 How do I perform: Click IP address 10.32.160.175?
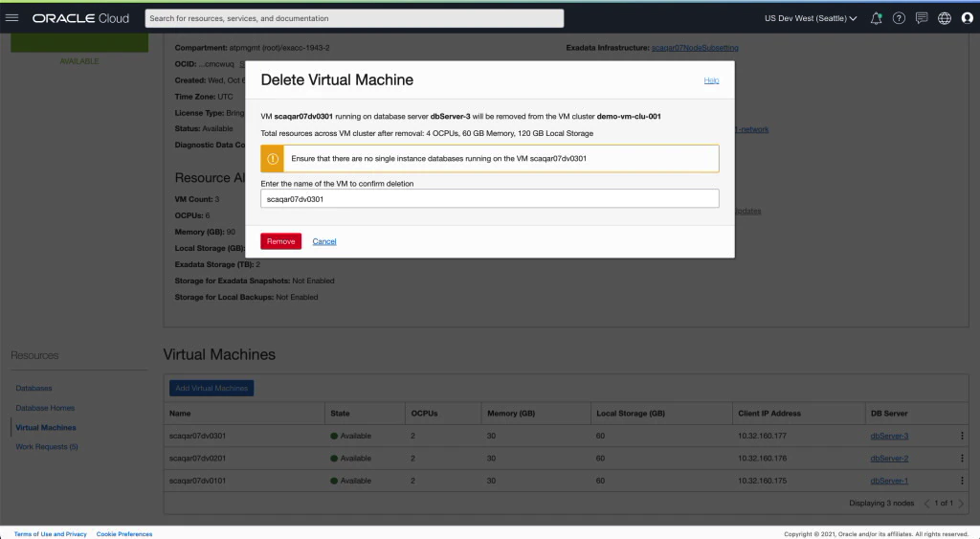tap(763, 481)
